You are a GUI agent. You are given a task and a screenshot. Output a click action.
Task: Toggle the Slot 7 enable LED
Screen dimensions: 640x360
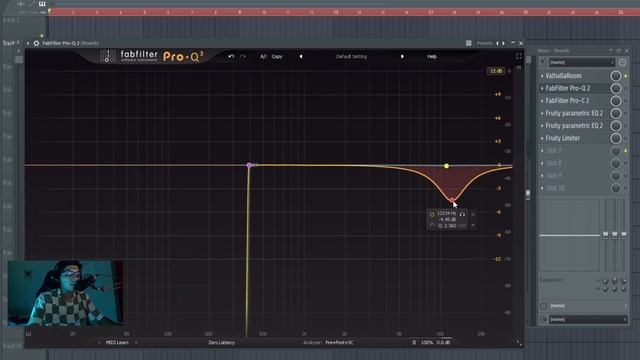[x=626, y=151]
